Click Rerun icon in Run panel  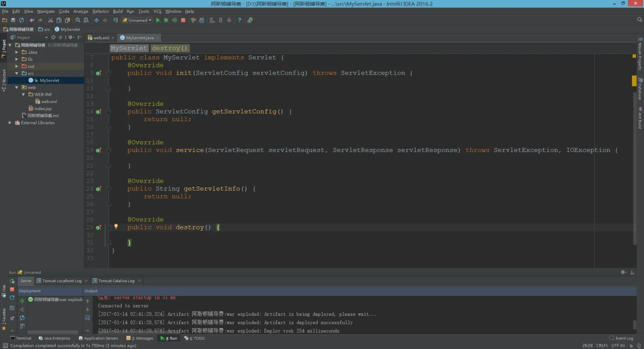point(12,281)
